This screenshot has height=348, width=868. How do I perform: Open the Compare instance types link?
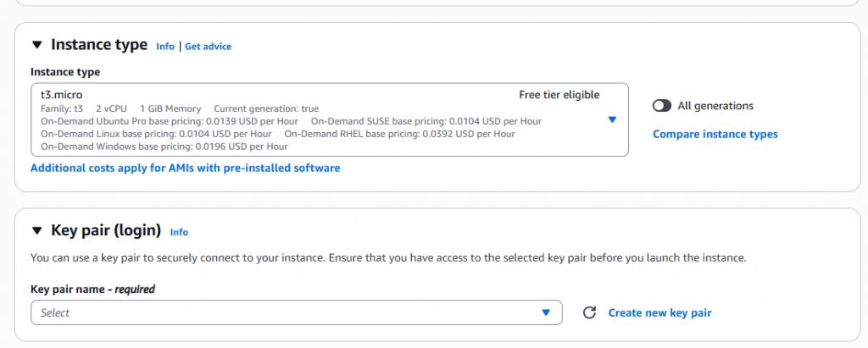[x=715, y=134]
